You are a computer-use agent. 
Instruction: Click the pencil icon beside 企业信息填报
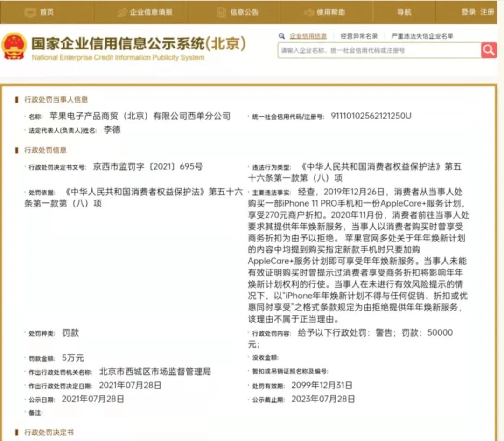[x=122, y=13]
